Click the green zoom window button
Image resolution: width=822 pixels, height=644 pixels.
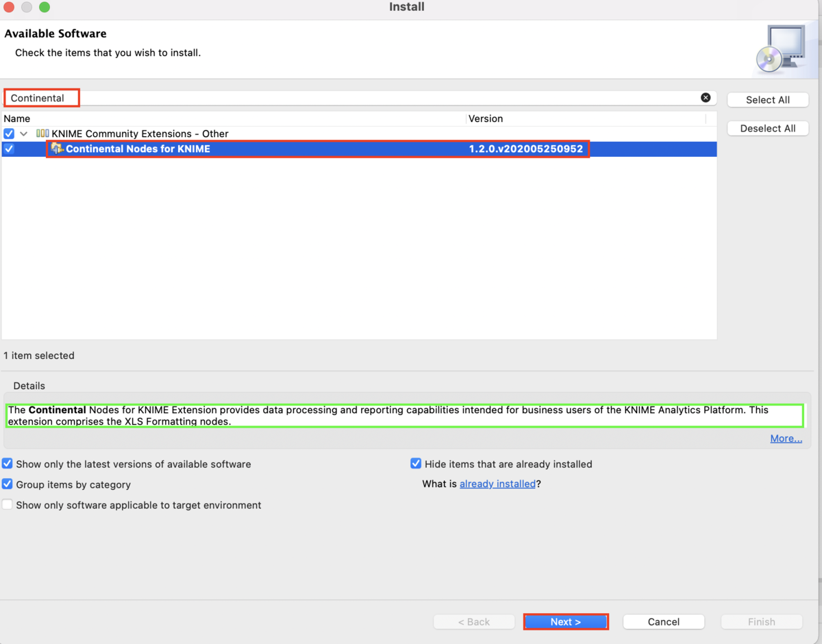pos(45,7)
